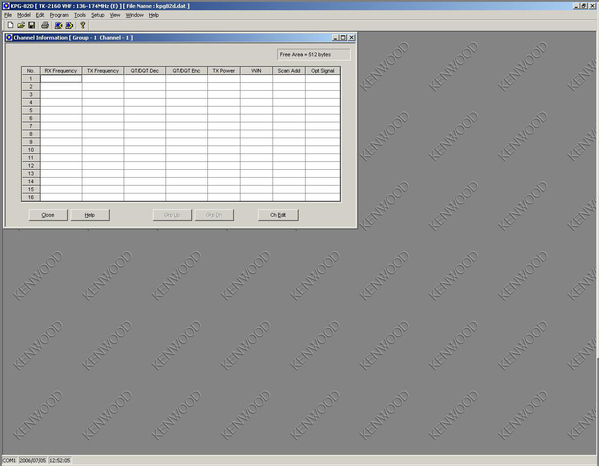Viewport: 599px width, 466px height.
Task: Select channel row number 4
Action: pyautogui.click(x=31, y=102)
